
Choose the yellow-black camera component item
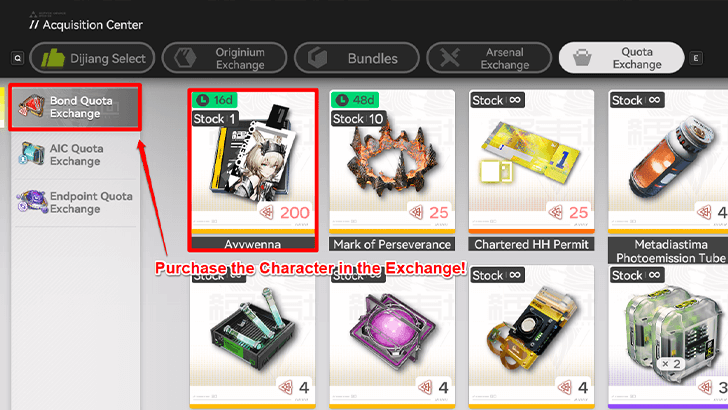tap(531, 338)
